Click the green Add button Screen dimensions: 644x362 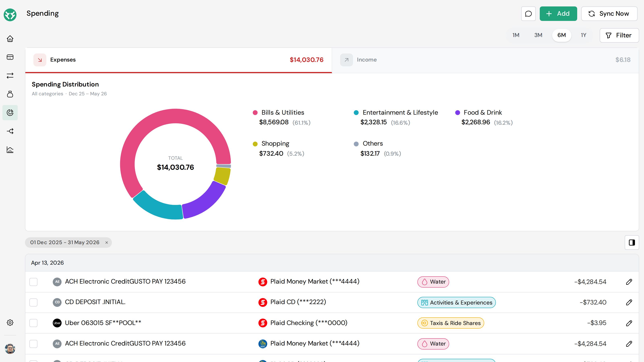(558, 14)
